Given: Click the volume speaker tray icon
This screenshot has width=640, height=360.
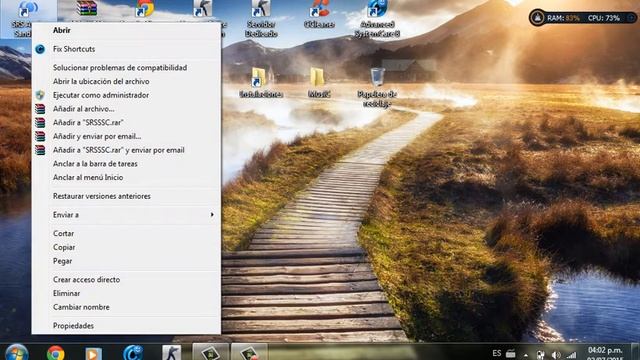Looking at the screenshot, I should pos(556,355).
